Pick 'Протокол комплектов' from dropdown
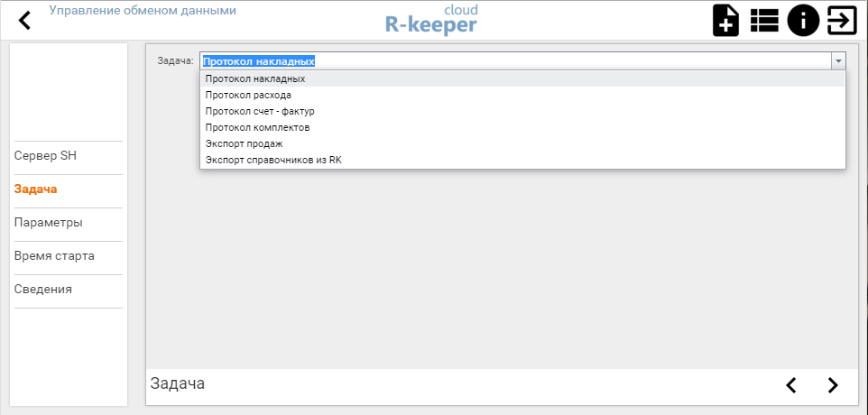This screenshot has height=415, width=868. pyautogui.click(x=258, y=127)
